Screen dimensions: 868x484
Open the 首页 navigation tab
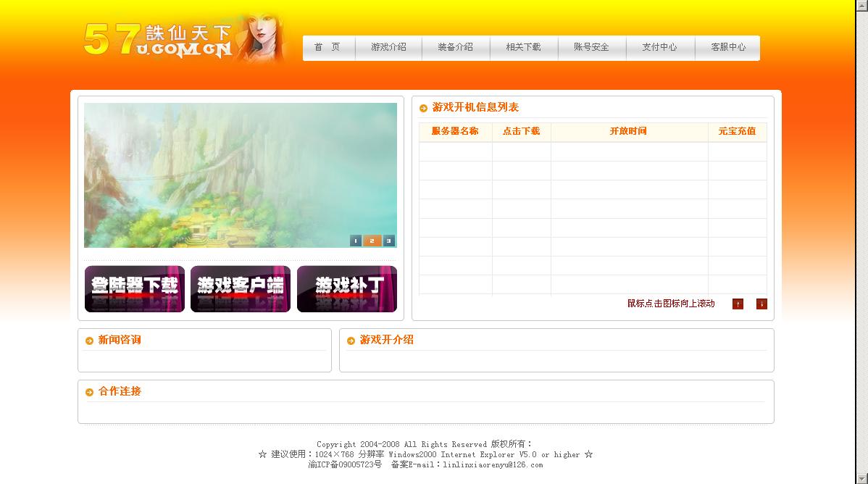[x=327, y=47]
